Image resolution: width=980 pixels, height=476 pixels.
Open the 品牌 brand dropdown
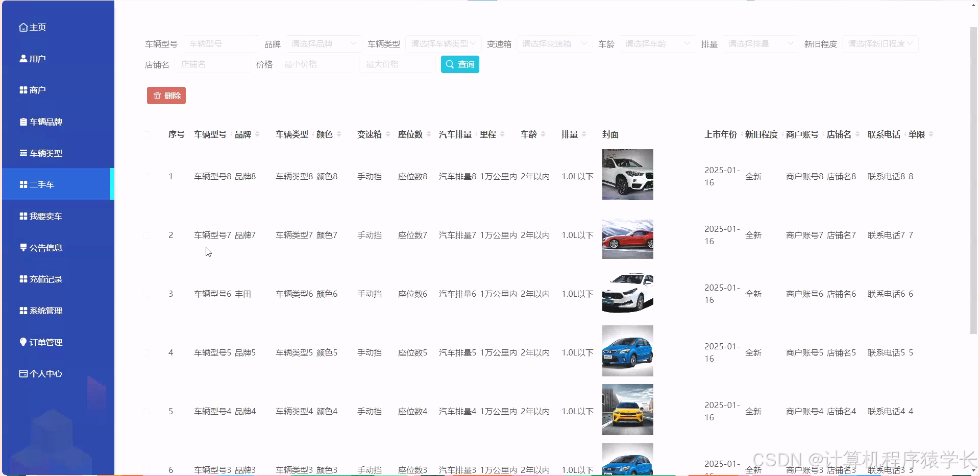(x=323, y=44)
